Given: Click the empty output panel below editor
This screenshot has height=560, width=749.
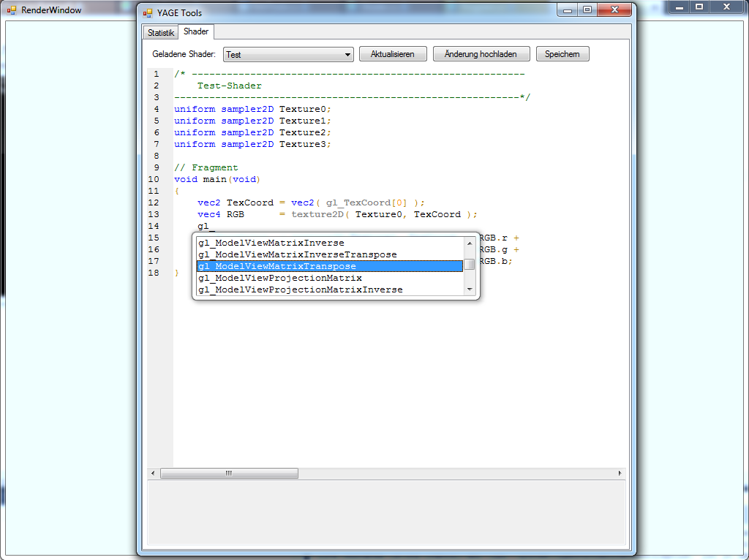Looking at the screenshot, I should [x=386, y=512].
